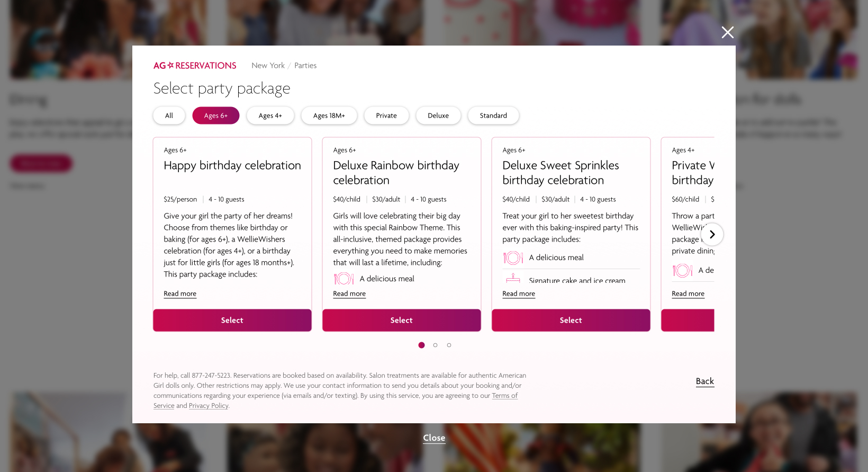868x472 pixels.
Task: Toggle the Ages 18M+ filter chip
Action: click(329, 115)
